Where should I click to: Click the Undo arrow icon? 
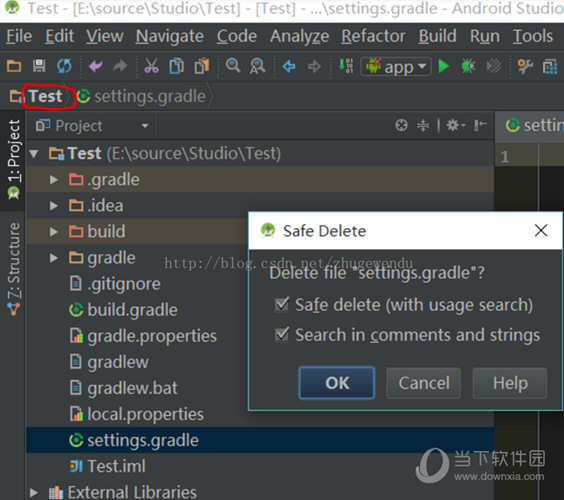95,66
